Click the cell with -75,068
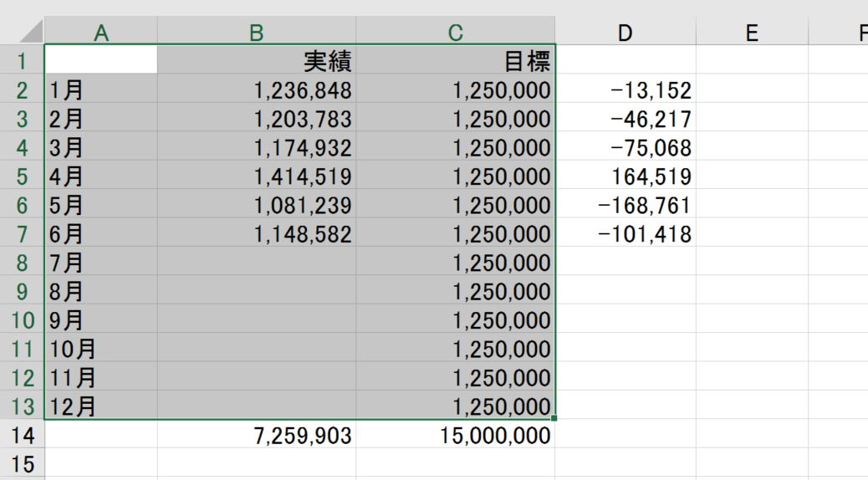The image size is (868, 480). tap(625, 146)
